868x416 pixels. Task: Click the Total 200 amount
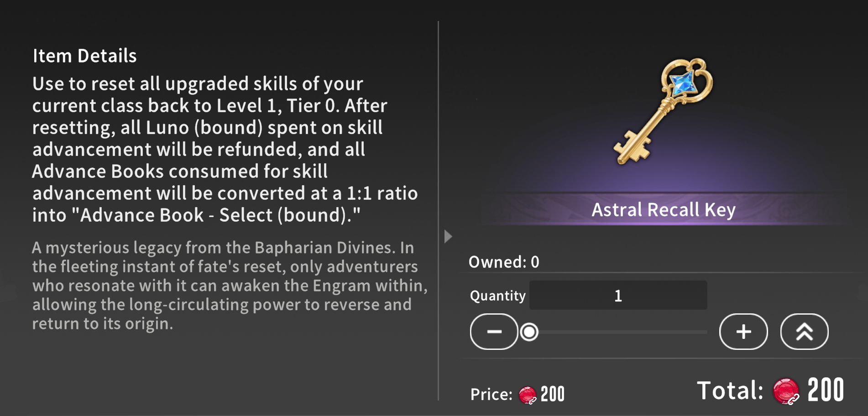coord(826,390)
